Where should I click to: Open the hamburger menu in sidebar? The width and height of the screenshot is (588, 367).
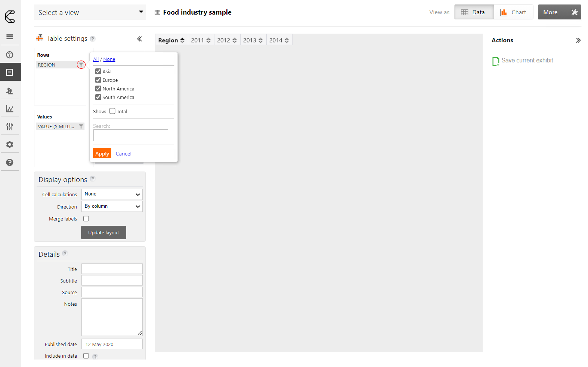(10, 37)
